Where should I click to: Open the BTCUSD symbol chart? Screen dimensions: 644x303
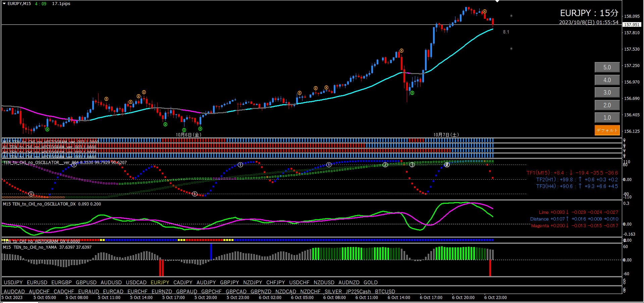385,292
